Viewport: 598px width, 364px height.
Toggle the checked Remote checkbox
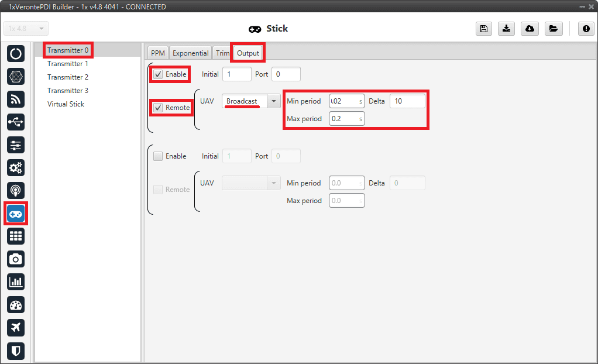tap(158, 108)
